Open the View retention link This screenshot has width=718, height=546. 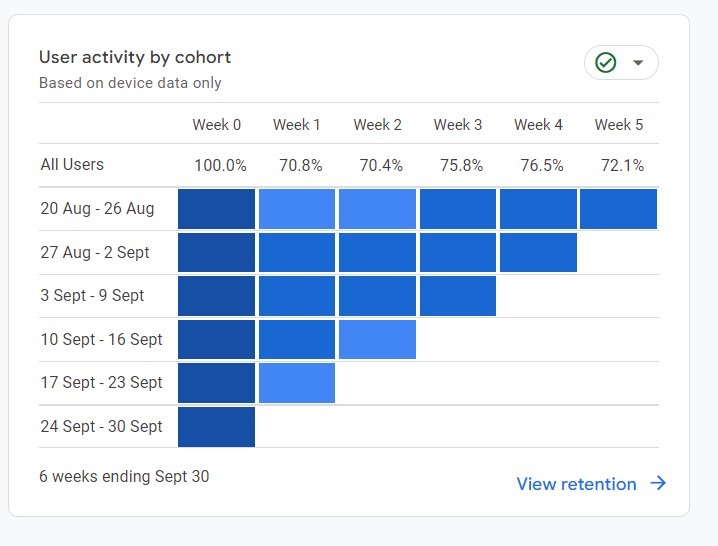click(x=576, y=484)
